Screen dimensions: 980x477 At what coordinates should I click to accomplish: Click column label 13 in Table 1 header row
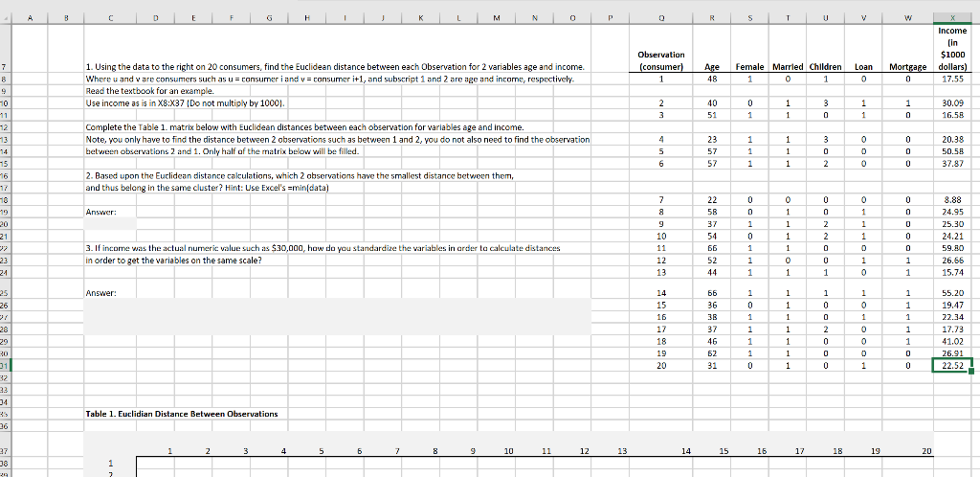622,451
